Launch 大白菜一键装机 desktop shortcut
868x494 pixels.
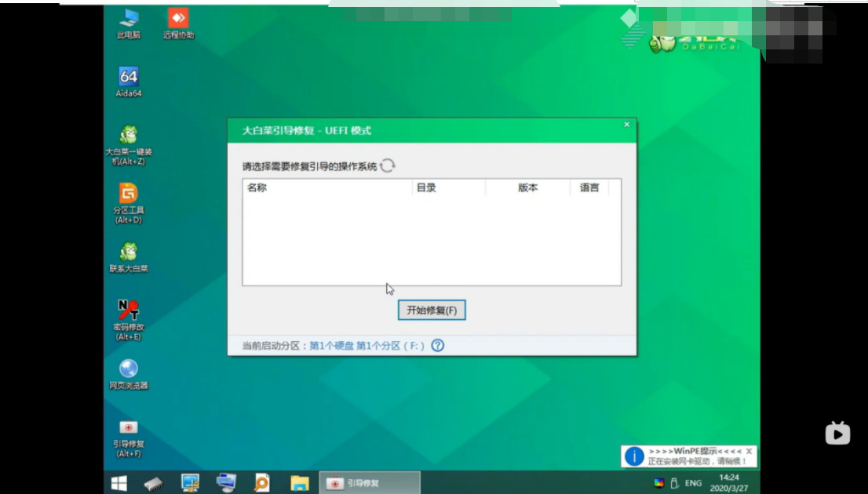(129, 145)
